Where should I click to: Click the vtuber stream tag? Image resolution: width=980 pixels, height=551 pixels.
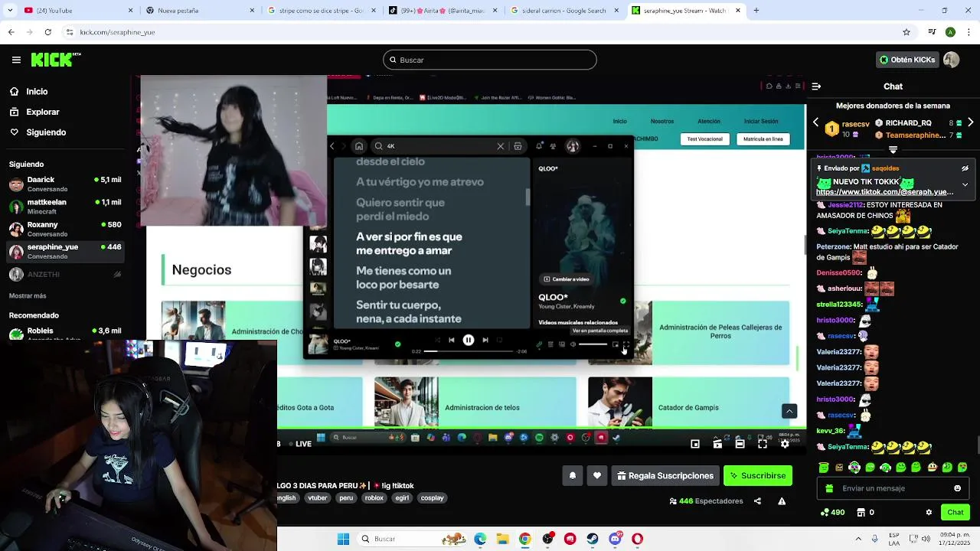318,497
